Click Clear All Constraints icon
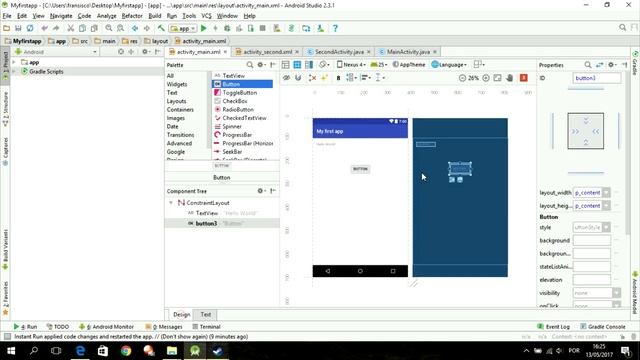This screenshot has height=360, width=640. 312,78
